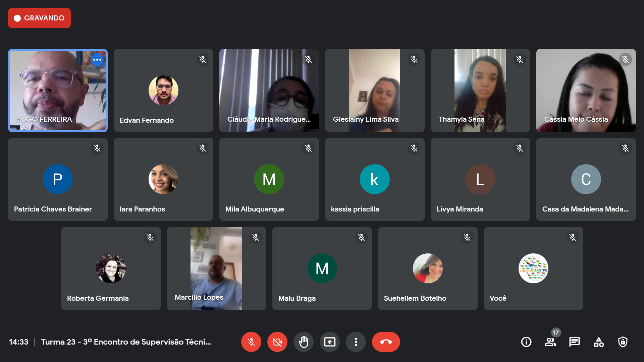Screen dimensions: 644x362
Task: Open the chat panel icon
Action: click(574, 342)
